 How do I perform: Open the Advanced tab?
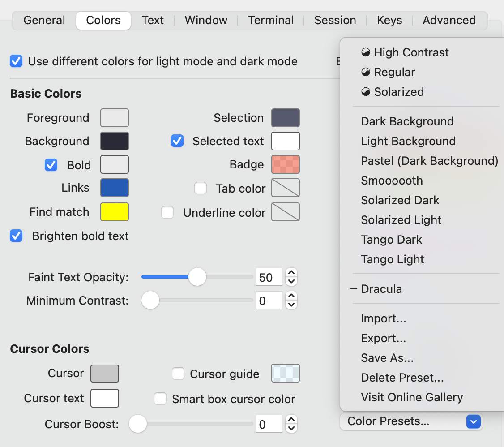pos(449,20)
